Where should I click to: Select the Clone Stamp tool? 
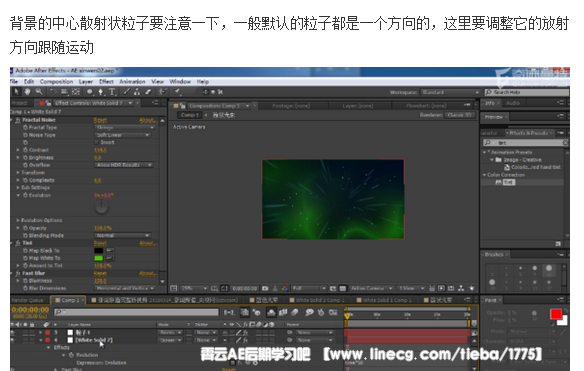tap(137, 91)
